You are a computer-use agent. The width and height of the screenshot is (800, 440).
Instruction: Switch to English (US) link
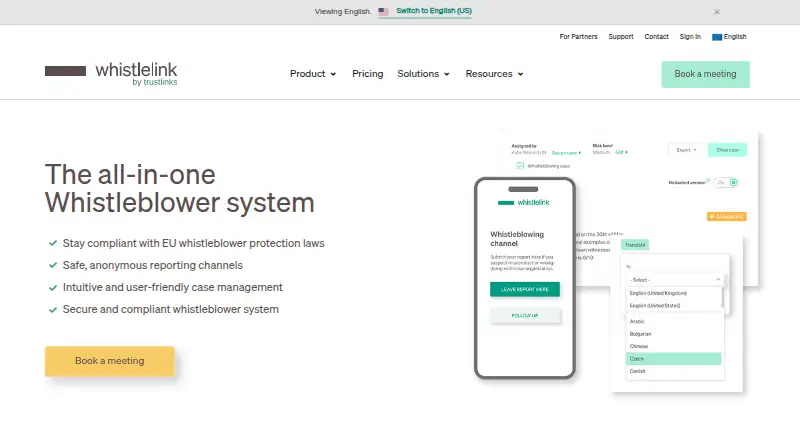coord(434,11)
